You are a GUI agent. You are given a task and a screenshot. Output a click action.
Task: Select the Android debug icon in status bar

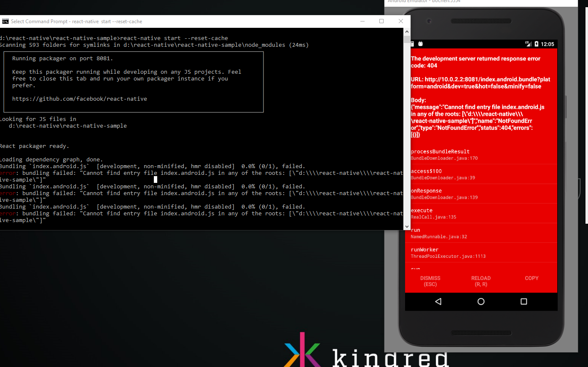(x=419, y=44)
